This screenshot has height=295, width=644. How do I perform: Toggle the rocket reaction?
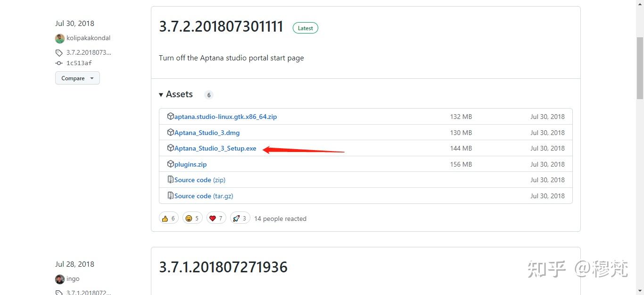tap(240, 218)
